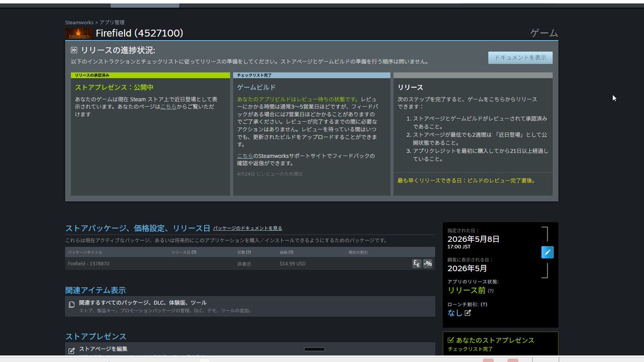Click the Firefield (4527100) page title
Screen dimensions: 644x362
[x=140, y=33]
